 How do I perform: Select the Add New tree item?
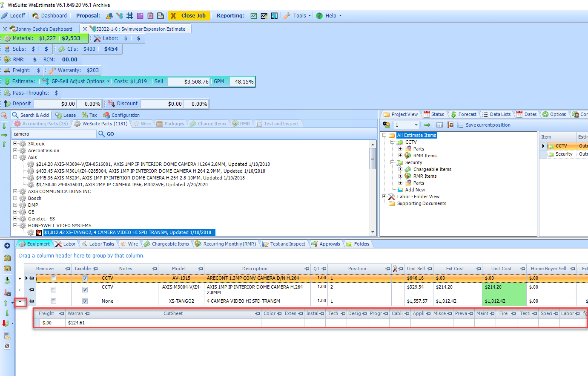(x=415, y=190)
